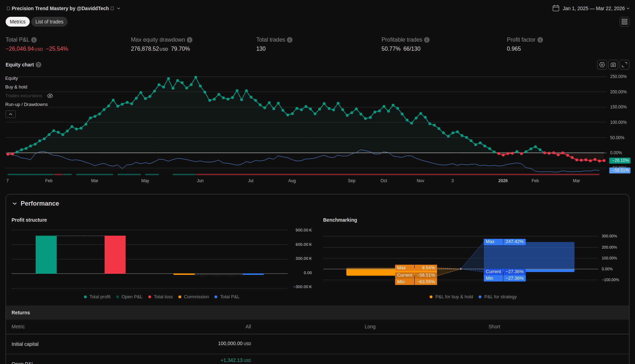Show Trades excursions with eye icon

pos(50,96)
